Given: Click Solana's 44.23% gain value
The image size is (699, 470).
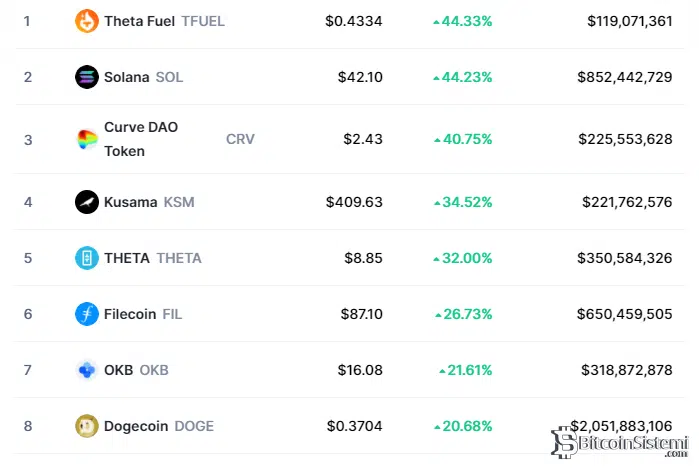Looking at the screenshot, I should point(462,77).
